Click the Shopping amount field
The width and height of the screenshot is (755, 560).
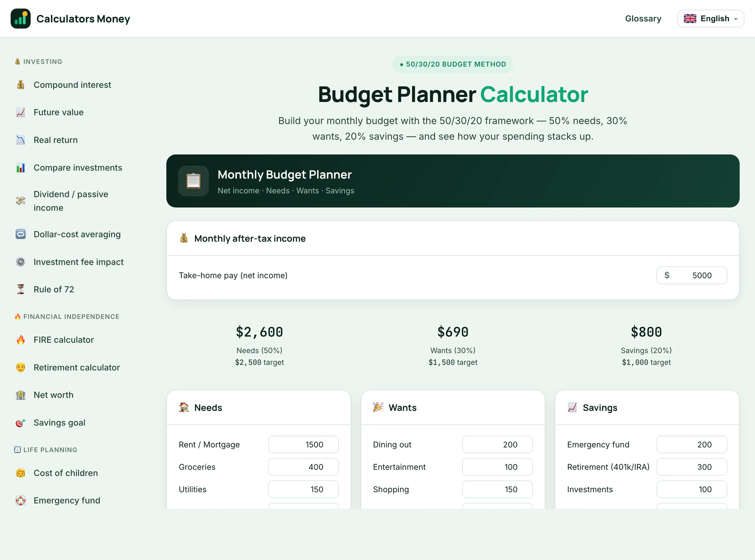[x=497, y=489]
